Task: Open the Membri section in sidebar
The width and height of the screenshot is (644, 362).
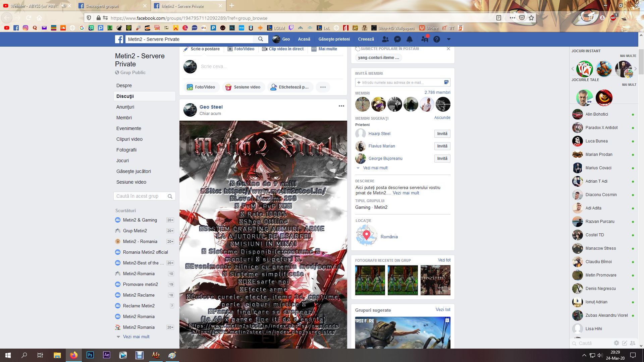Action: click(124, 118)
